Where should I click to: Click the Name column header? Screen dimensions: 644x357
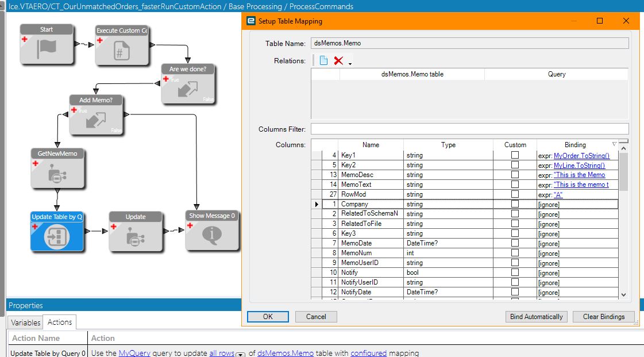pos(371,145)
